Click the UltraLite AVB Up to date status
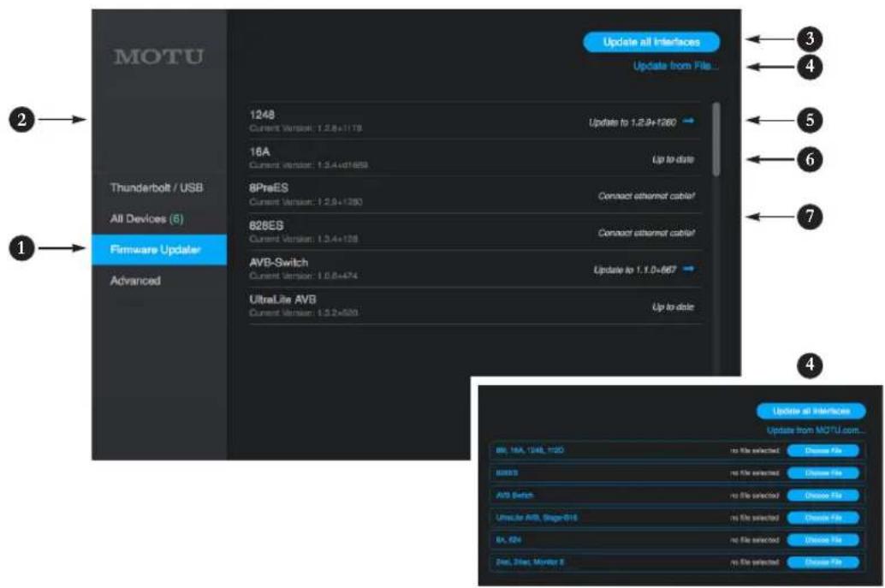This screenshot has height=588, width=885. click(x=673, y=307)
